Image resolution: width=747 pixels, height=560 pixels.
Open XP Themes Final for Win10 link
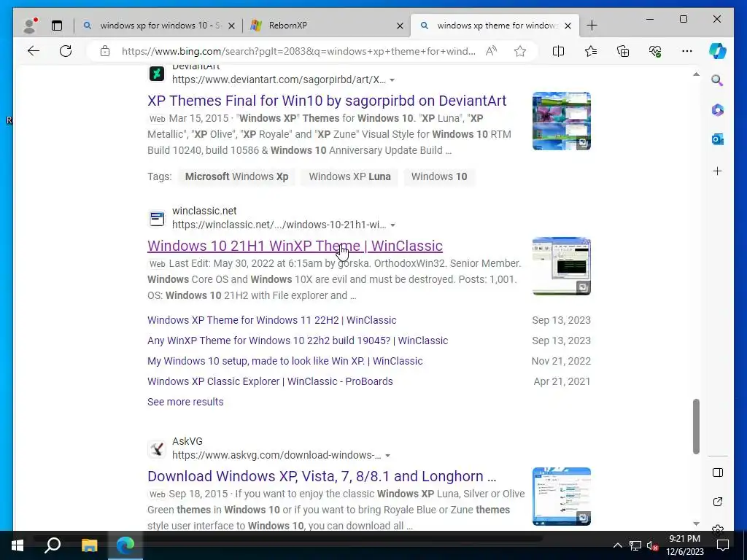pos(327,101)
